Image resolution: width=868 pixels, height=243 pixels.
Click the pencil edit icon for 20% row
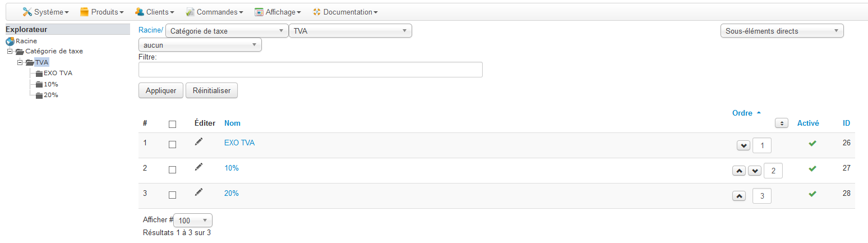coord(198,192)
